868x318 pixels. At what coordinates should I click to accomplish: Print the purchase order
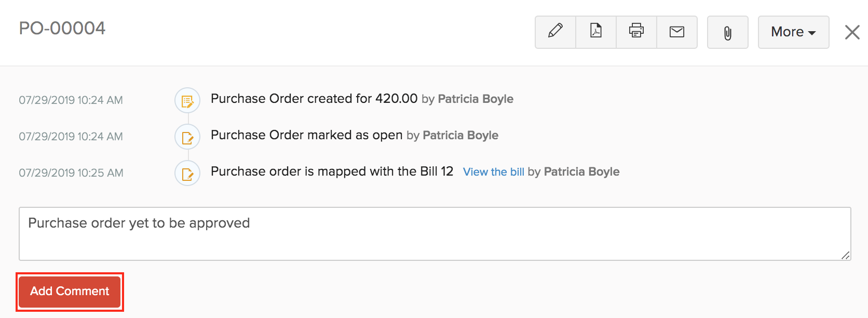click(x=636, y=32)
